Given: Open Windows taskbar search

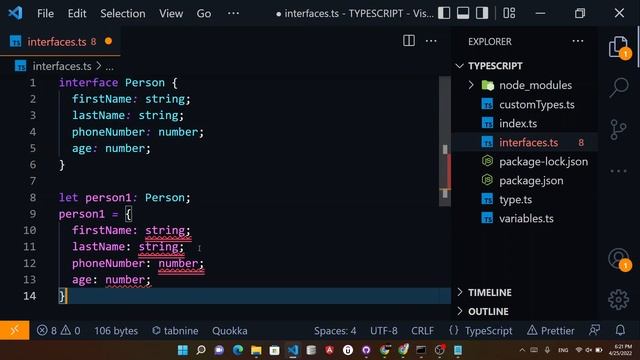Looking at the screenshot, I should click(201, 350).
